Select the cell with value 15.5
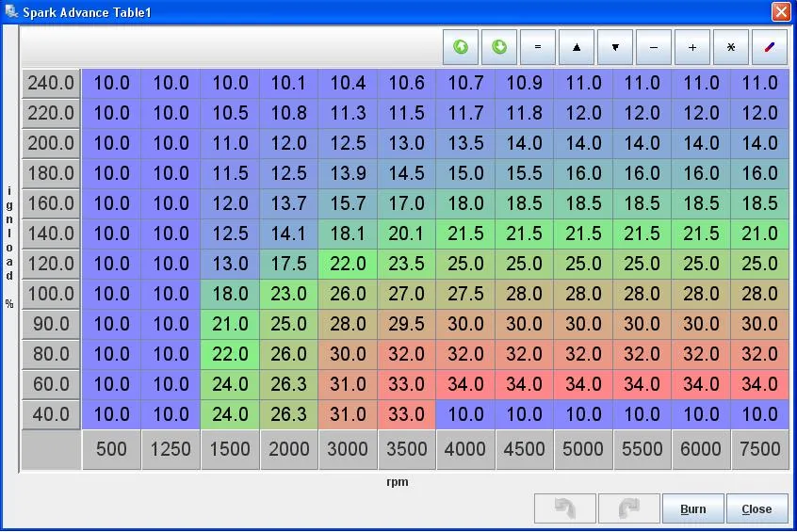 click(x=524, y=173)
